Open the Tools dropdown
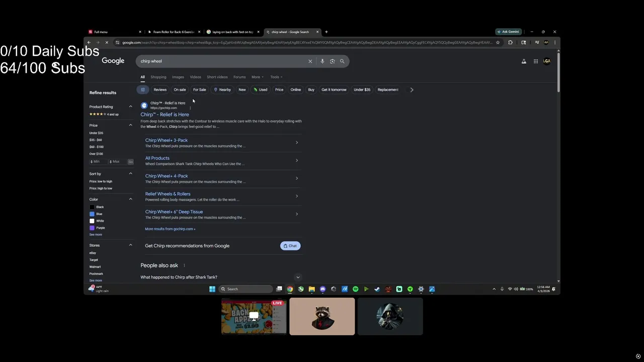The width and height of the screenshot is (644, 362). click(x=276, y=77)
